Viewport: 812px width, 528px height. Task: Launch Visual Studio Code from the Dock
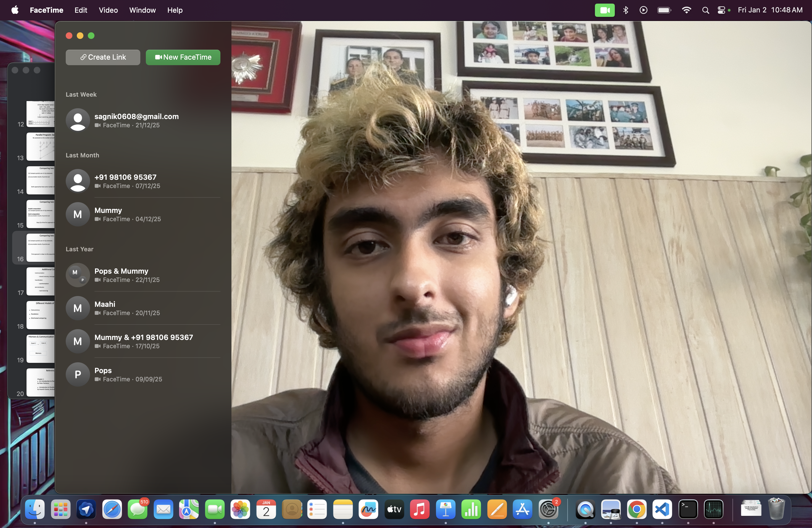coord(662,509)
